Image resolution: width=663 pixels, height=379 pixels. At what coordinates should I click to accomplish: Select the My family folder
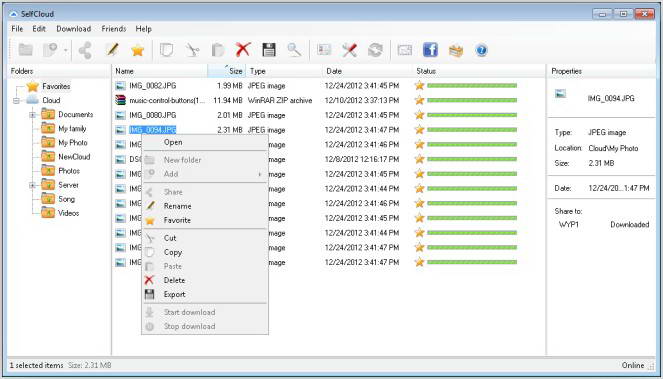[72, 129]
